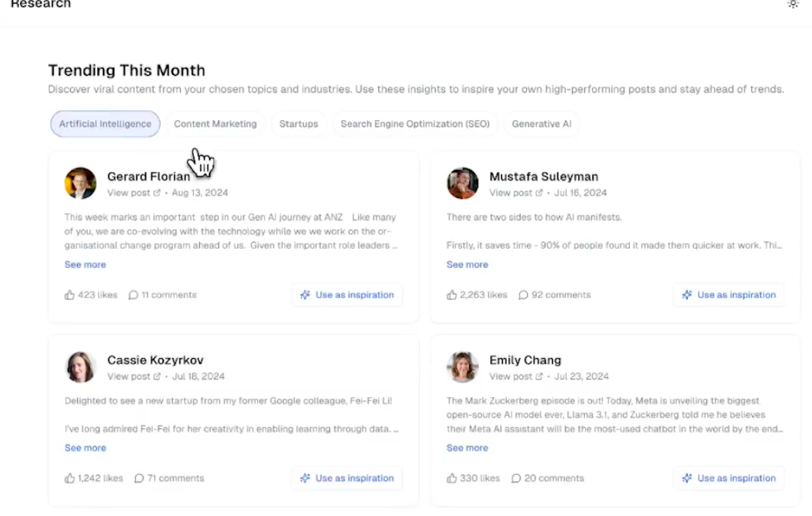This screenshot has height=516, width=812.
Task: Click '92 comments' count text
Action: 561,294
